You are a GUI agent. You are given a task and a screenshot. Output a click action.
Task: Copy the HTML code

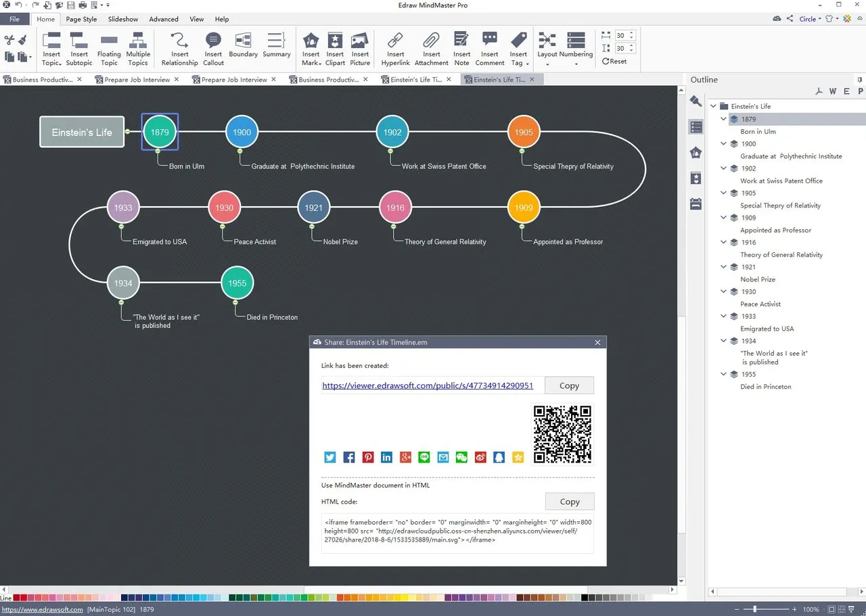tap(570, 502)
